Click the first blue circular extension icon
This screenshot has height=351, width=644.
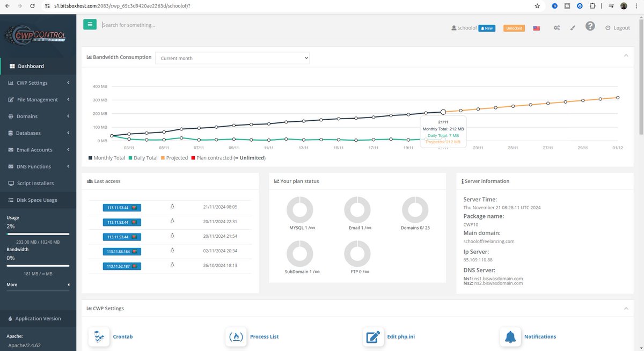coord(555,6)
